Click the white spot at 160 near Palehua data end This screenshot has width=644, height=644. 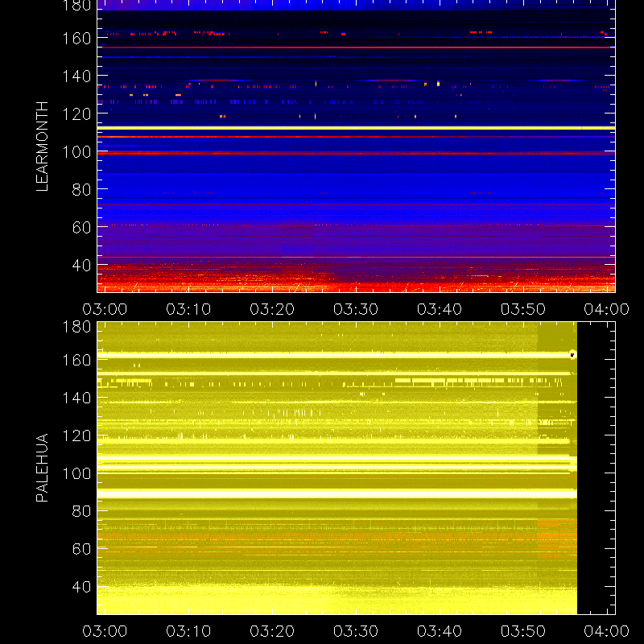572,354
